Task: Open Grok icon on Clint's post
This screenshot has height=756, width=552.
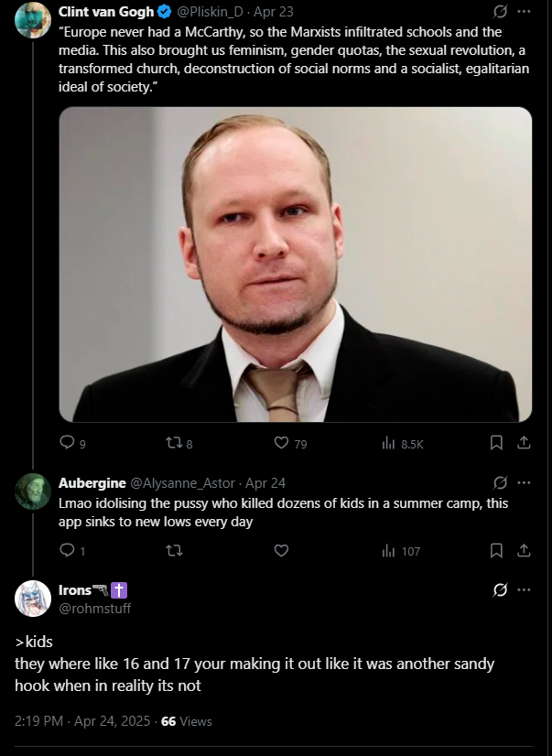Action: click(500, 12)
